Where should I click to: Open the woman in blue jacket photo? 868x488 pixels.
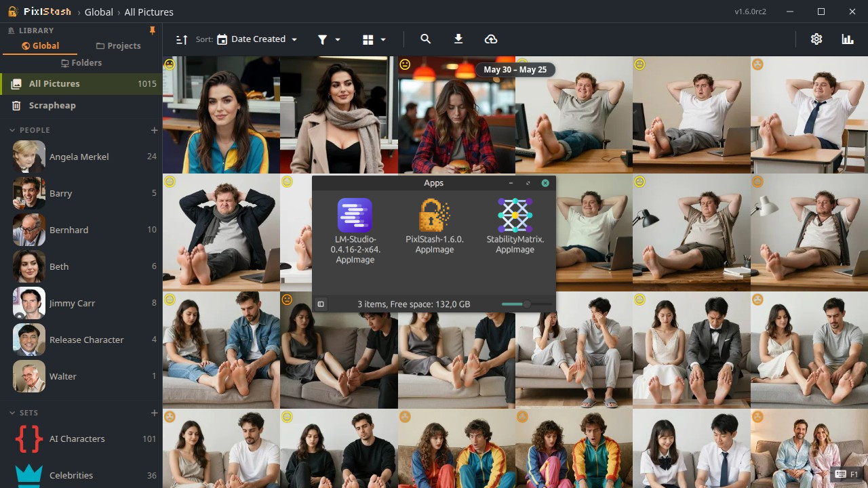point(221,115)
